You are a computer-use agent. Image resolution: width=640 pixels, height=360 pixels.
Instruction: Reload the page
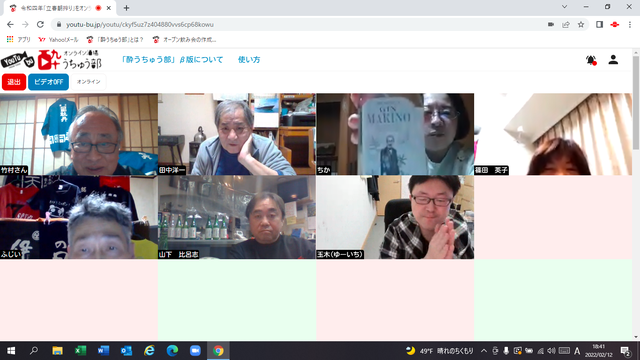point(40,24)
